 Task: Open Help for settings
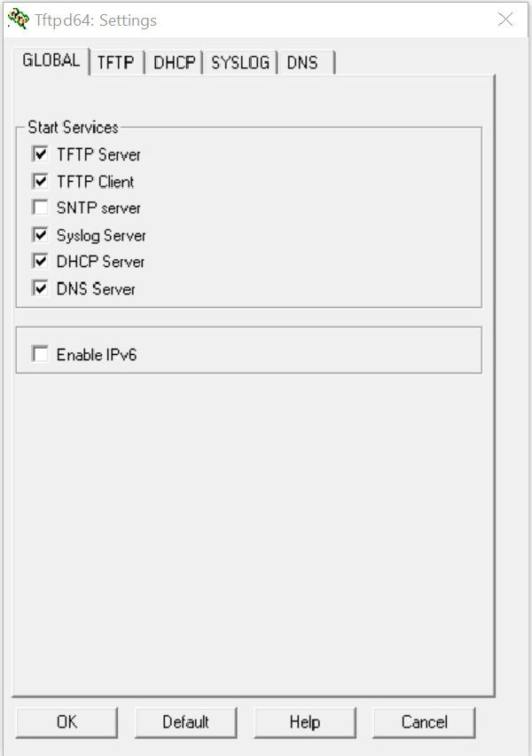click(x=304, y=721)
